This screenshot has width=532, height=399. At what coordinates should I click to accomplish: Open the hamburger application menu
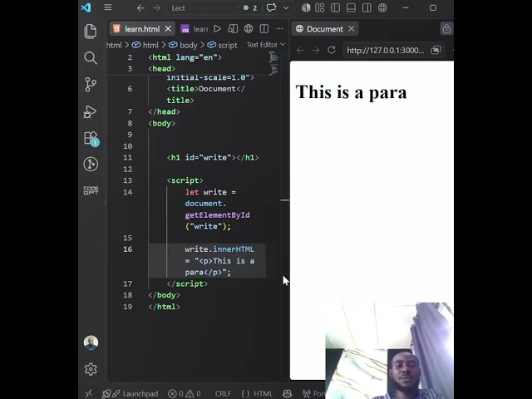(108, 7)
